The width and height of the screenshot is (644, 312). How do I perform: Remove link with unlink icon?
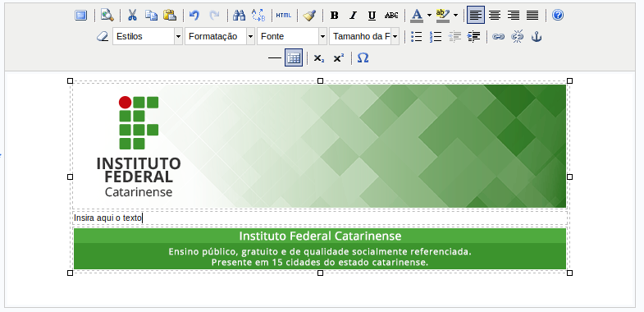coord(518,37)
